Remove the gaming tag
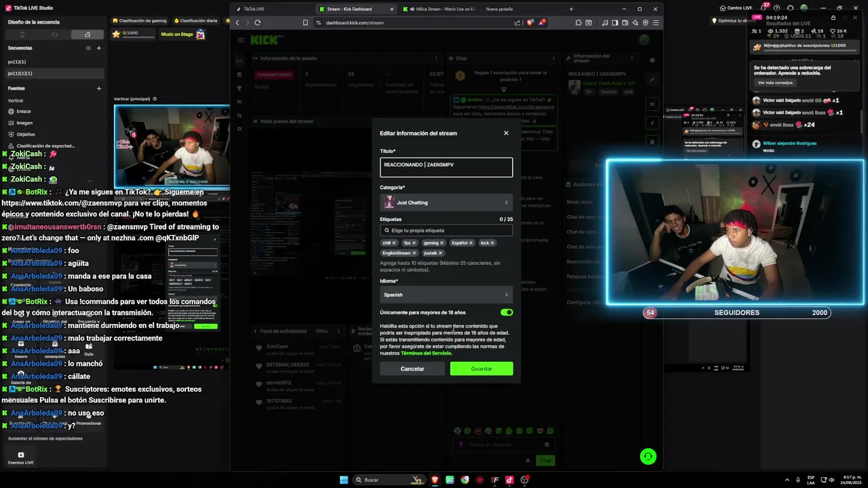 (441, 243)
